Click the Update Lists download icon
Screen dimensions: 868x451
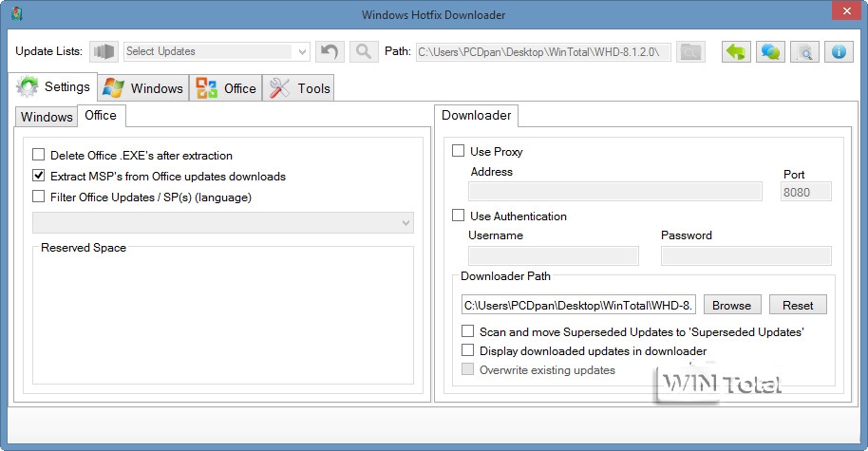(x=104, y=51)
